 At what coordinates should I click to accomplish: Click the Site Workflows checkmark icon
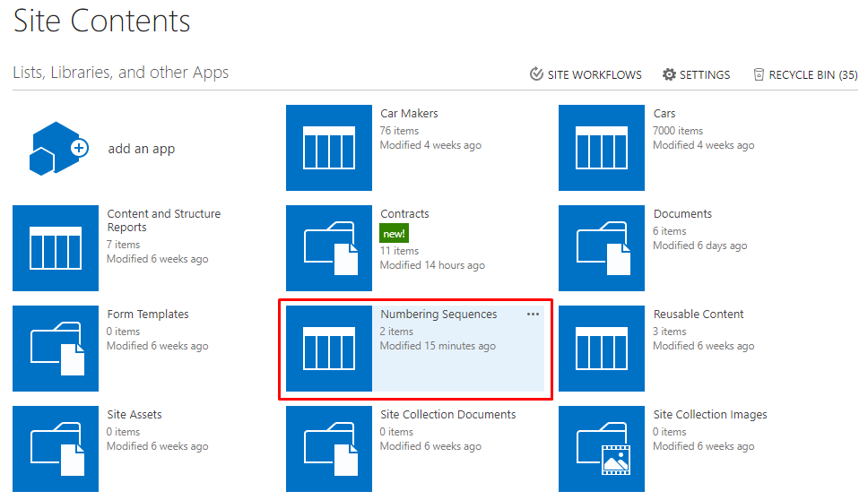point(536,73)
